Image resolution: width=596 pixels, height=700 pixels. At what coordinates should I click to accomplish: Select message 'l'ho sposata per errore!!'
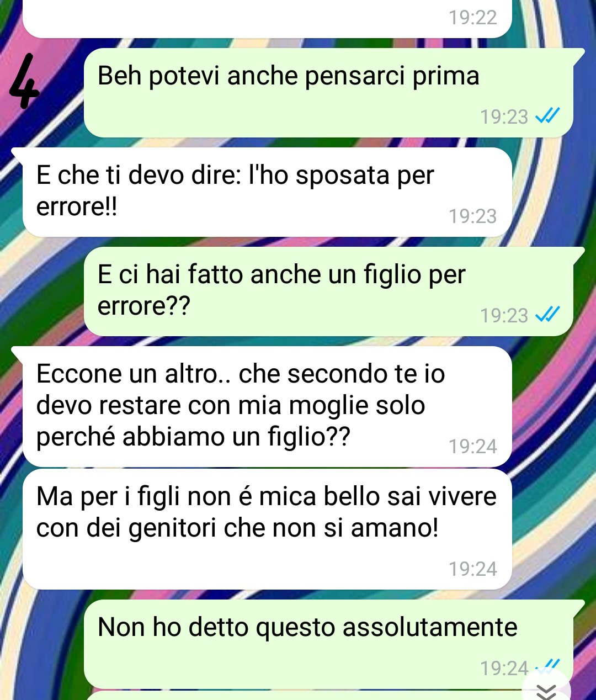[x=267, y=192]
